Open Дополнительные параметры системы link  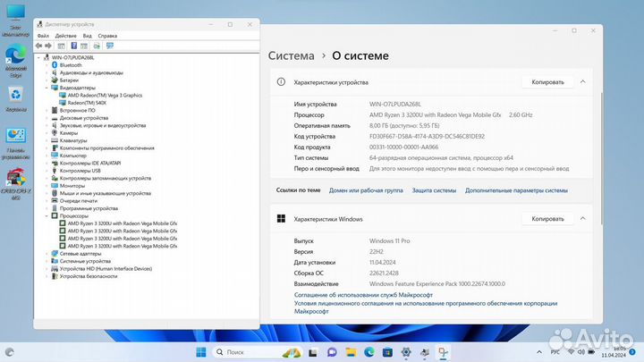click(x=516, y=190)
